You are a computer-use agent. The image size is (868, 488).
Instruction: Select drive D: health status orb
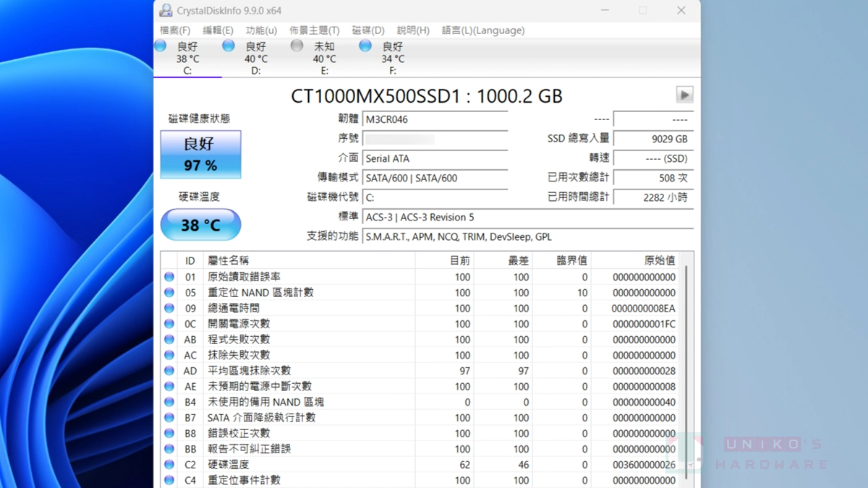pyautogui.click(x=229, y=46)
